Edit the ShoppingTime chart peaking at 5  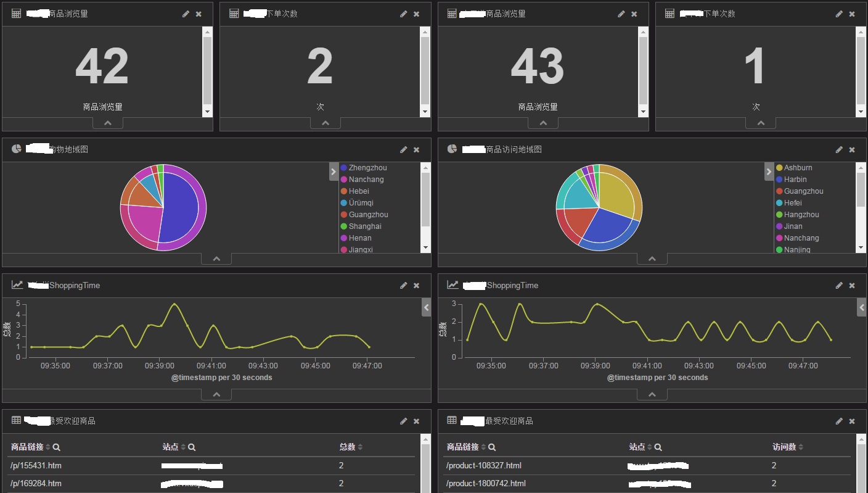click(403, 285)
